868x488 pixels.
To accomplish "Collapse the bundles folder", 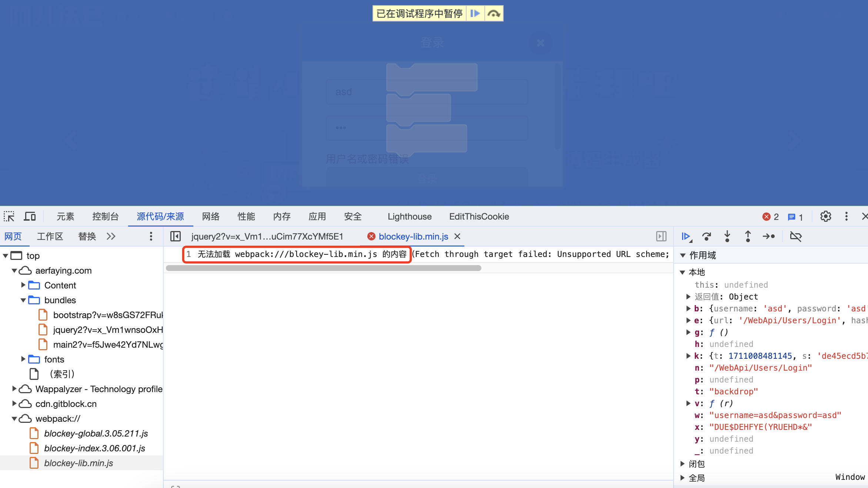I will click(23, 300).
